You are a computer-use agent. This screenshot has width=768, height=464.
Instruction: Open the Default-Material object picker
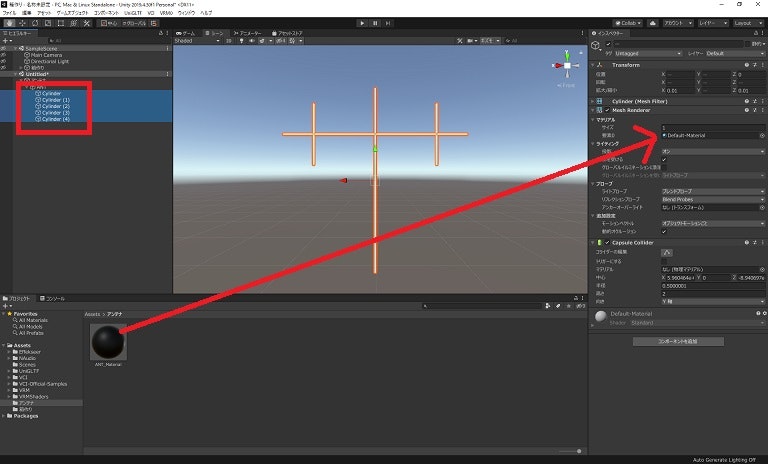click(x=762, y=135)
